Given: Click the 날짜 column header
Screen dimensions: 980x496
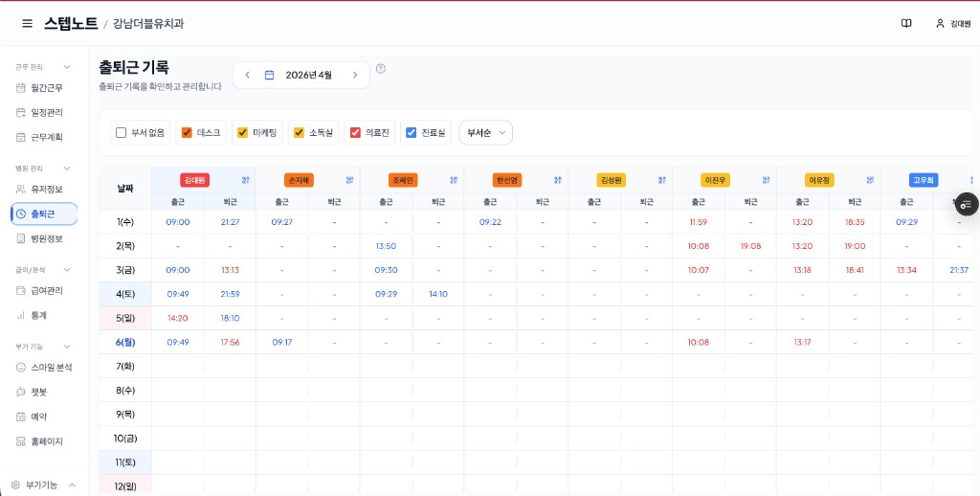Looking at the screenshot, I should pyautogui.click(x=125, y=189).
